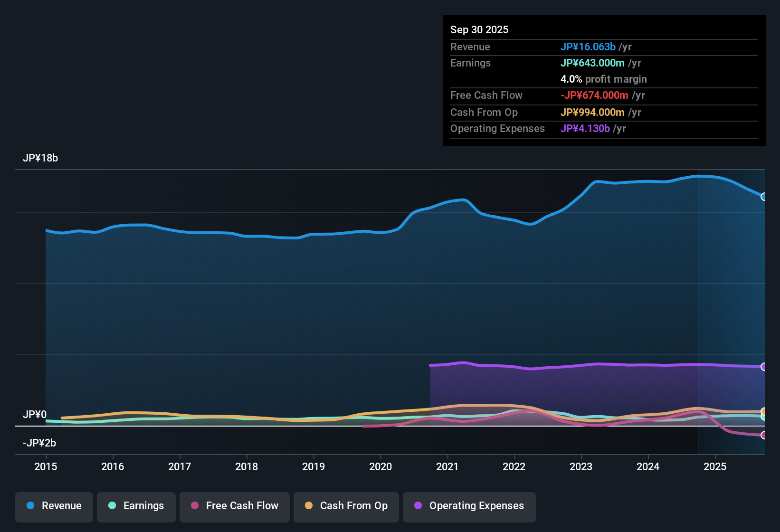Image resolution: width=780 pixels, height=532 pixels.
Task: Select the Free Cash Flow endpoint marker
Action: (764, 435)
